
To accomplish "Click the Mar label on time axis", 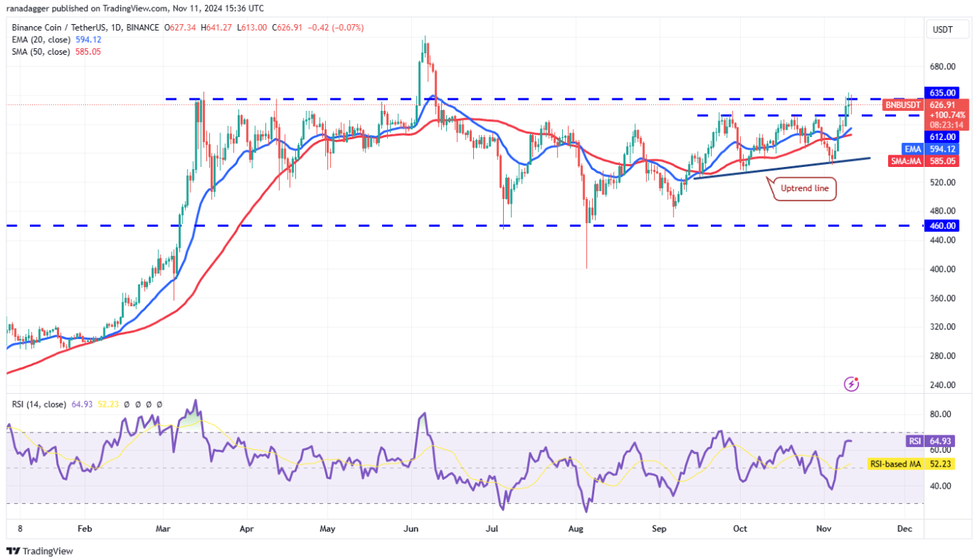I will 165,528.
